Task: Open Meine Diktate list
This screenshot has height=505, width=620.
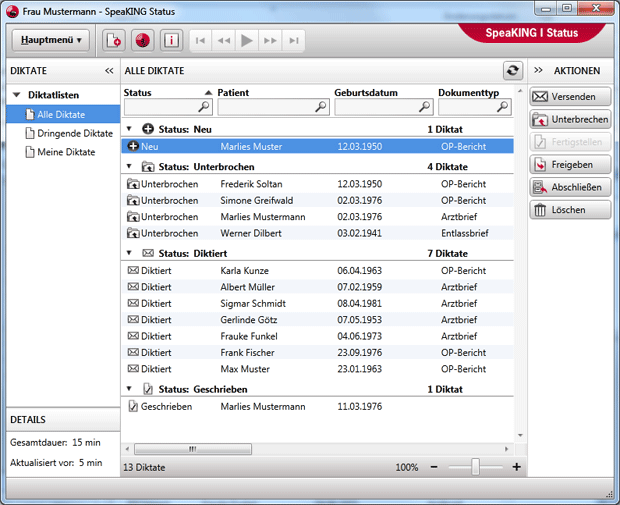Action: point(65,152)
